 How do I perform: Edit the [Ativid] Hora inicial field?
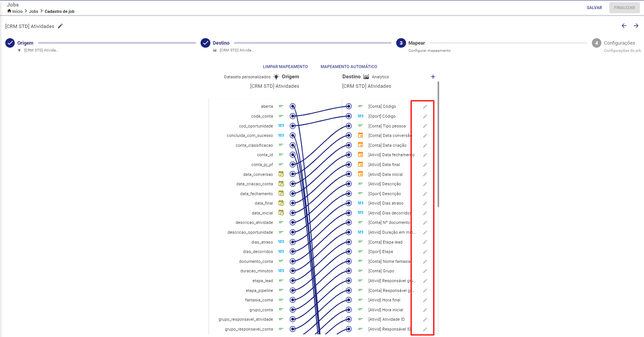point(425,310)
